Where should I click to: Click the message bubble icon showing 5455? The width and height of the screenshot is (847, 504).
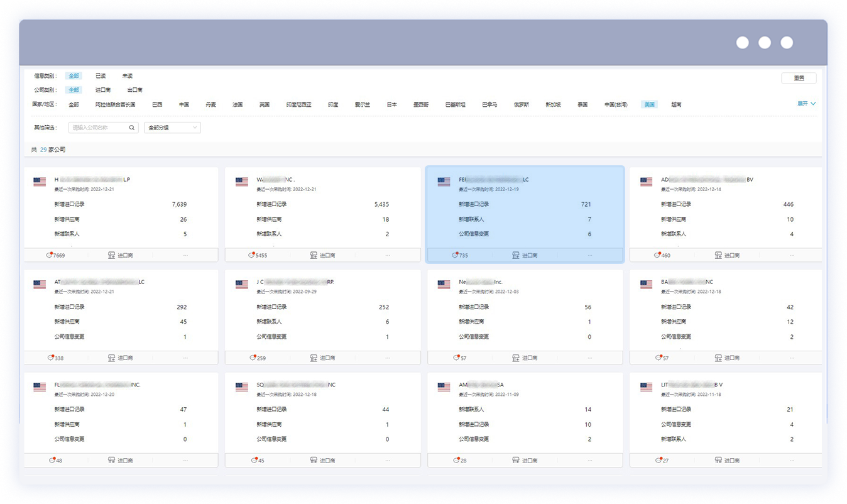(253, 255)
